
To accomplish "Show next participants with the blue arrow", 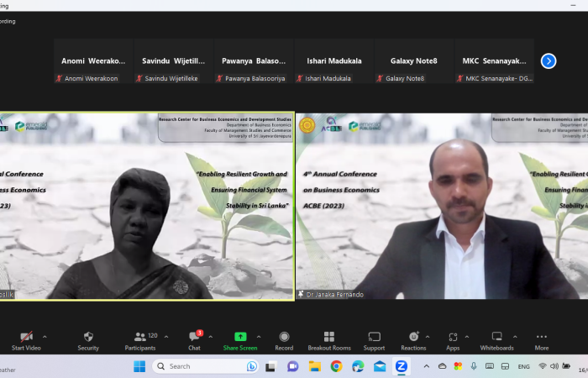I will click(x=549, y=60).
